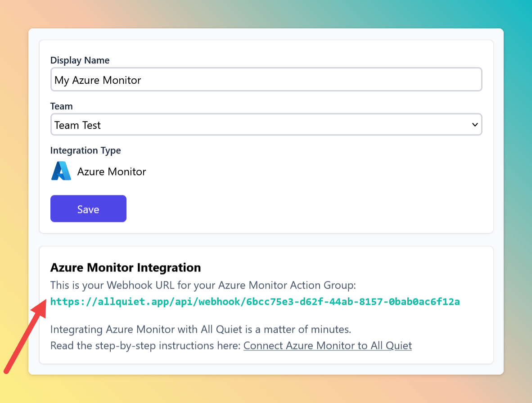
Task: Click the Display Name input field
Action: (x=266, y=79)
